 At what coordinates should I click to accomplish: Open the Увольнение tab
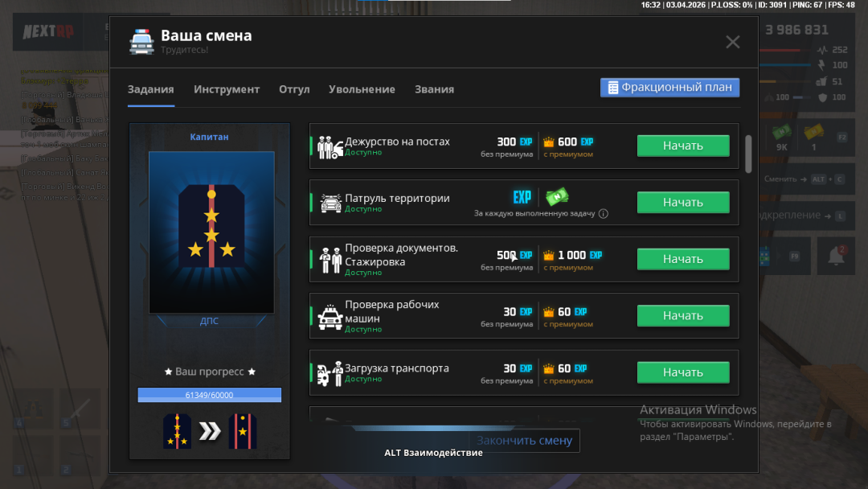point(362,89)
